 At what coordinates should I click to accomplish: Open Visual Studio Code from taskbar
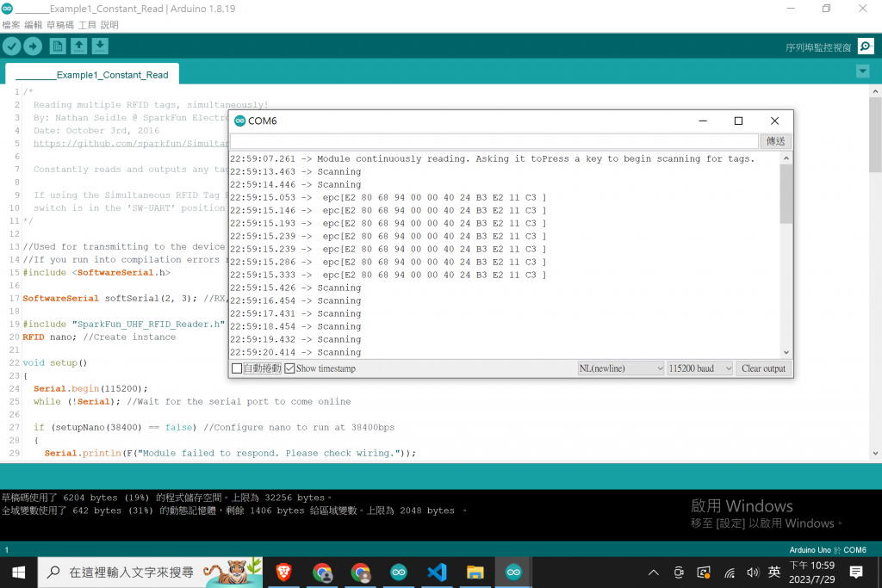[437, 573]
